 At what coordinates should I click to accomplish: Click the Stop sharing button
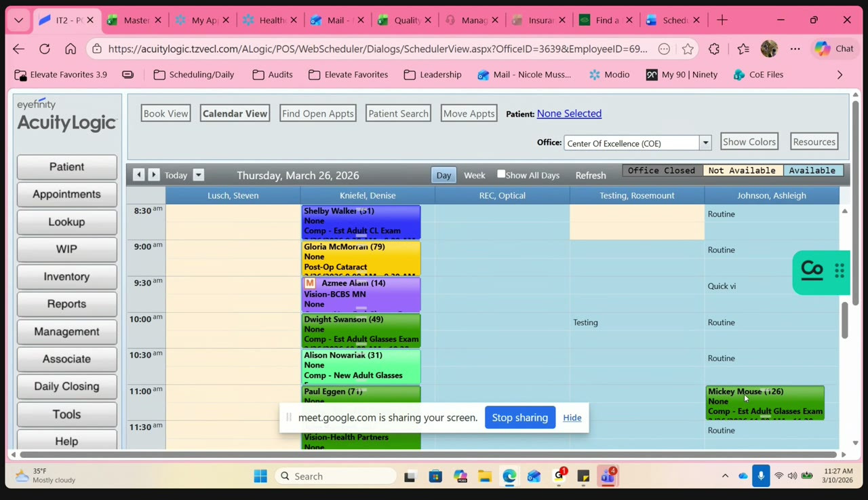pos(520,417)
